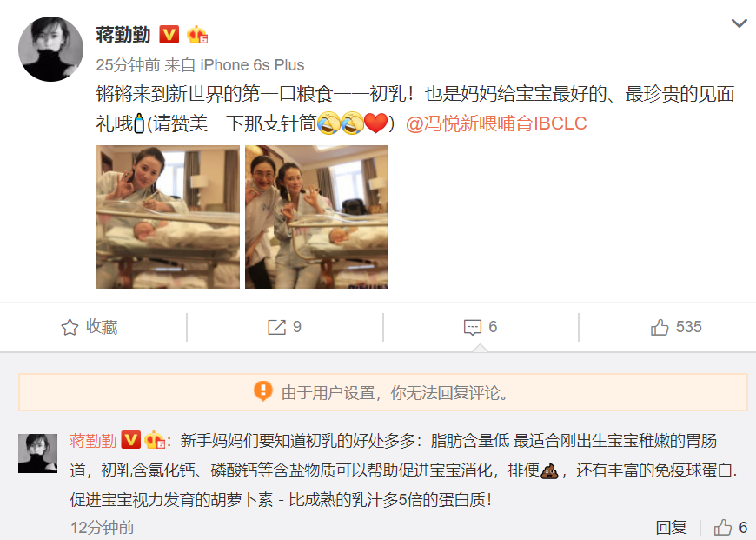Click the warning icon in the reply-restricted notice
This screenshot has width=756, height=540.
tap(263, 391)
